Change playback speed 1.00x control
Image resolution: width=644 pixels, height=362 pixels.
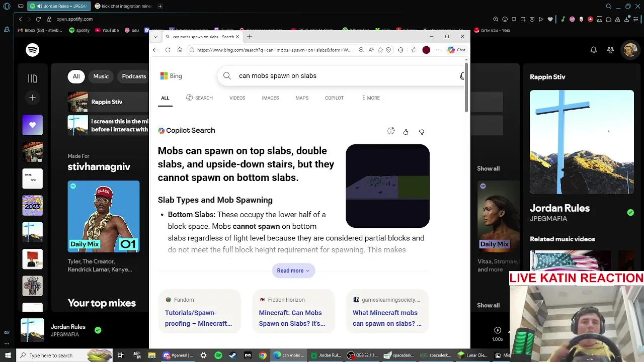click(498, 339)
